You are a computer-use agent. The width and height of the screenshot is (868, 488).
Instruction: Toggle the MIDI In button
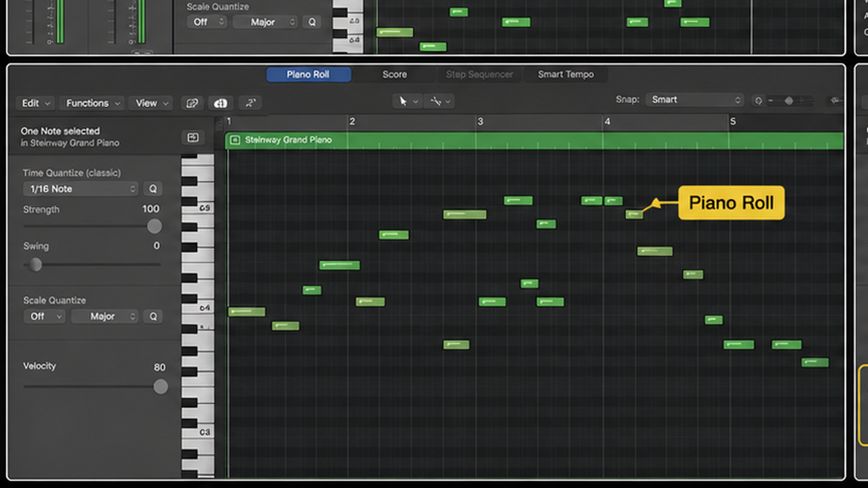(220, 103)
